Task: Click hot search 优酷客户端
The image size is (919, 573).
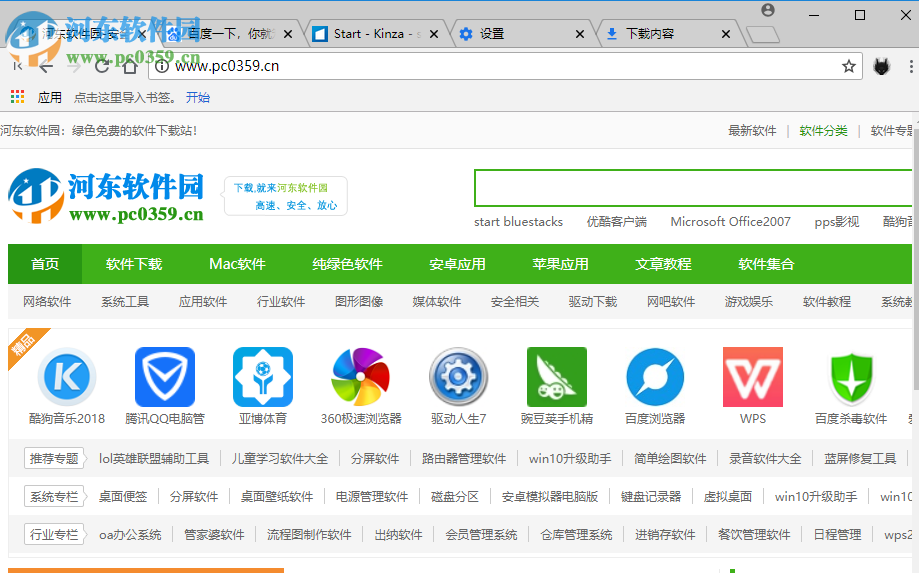Action: [x=617, y=221]
